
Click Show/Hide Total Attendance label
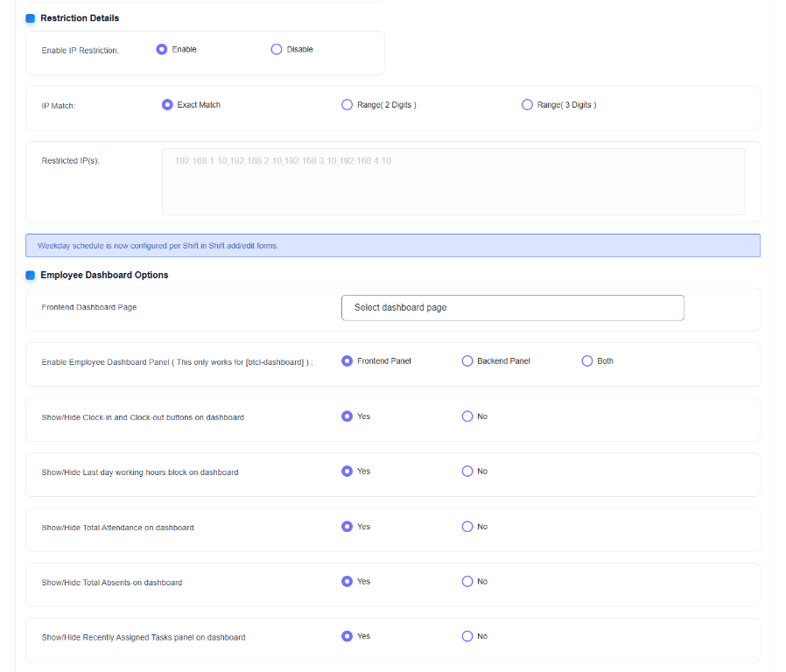click(117, 528)
